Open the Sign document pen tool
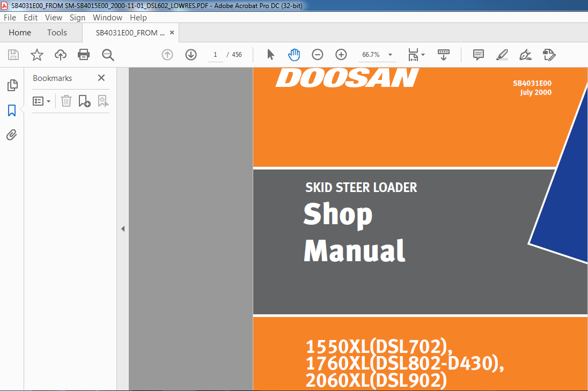Viewport: 588px width, 391px height. [525, 55]
